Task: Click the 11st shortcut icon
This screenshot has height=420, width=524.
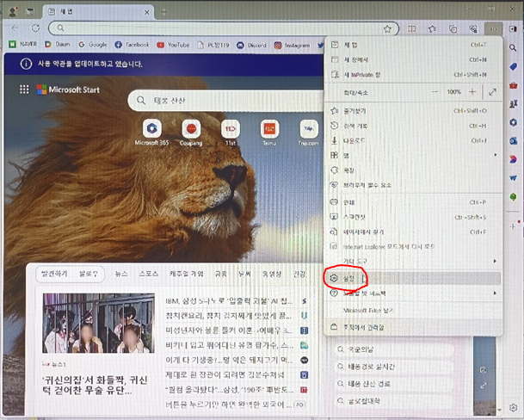Action: (x=230, y=128)
